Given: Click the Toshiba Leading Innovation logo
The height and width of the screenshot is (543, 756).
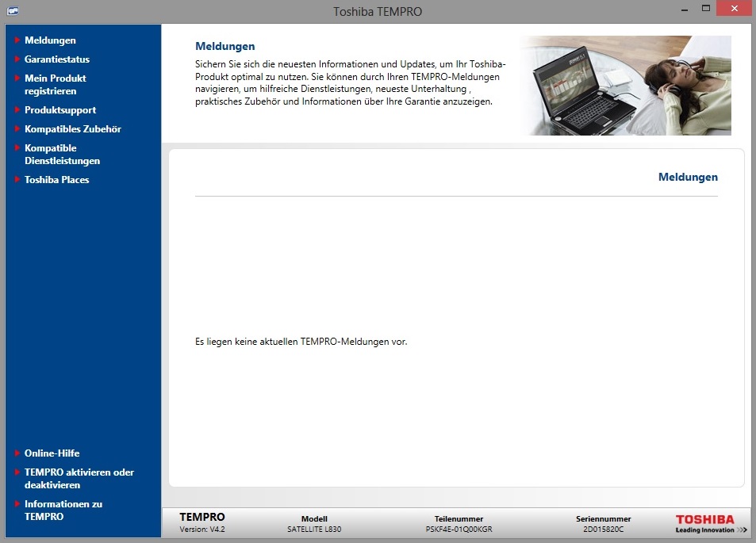Looking at the screenshot, I should (x=711, y=524).
